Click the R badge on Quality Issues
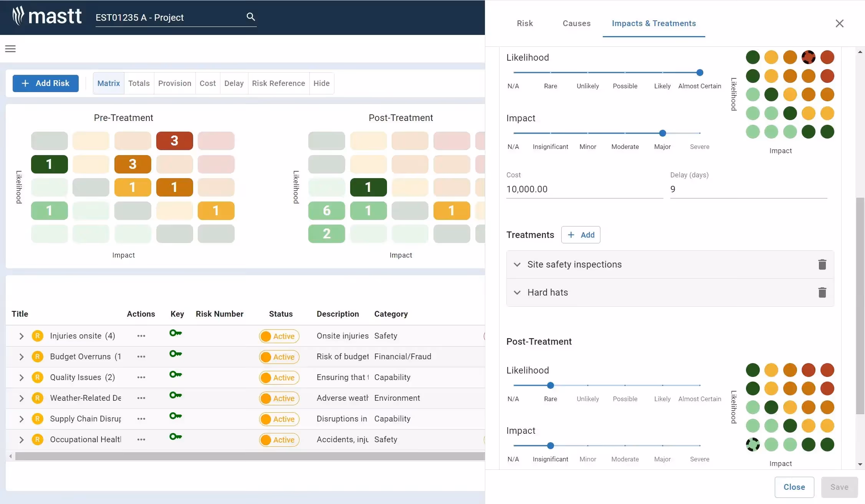The image size is (865, 504). 37,377
